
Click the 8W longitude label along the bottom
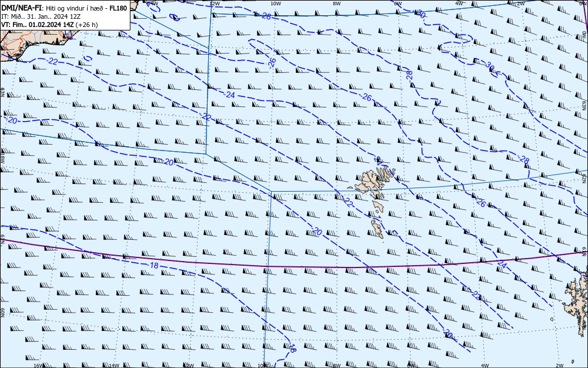[336, 366]
